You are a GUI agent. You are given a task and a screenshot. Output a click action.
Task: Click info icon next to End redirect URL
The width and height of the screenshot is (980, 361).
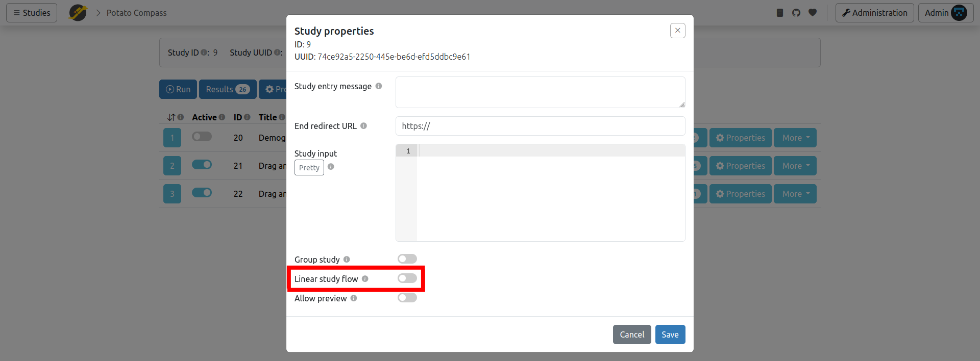[363, 126]
